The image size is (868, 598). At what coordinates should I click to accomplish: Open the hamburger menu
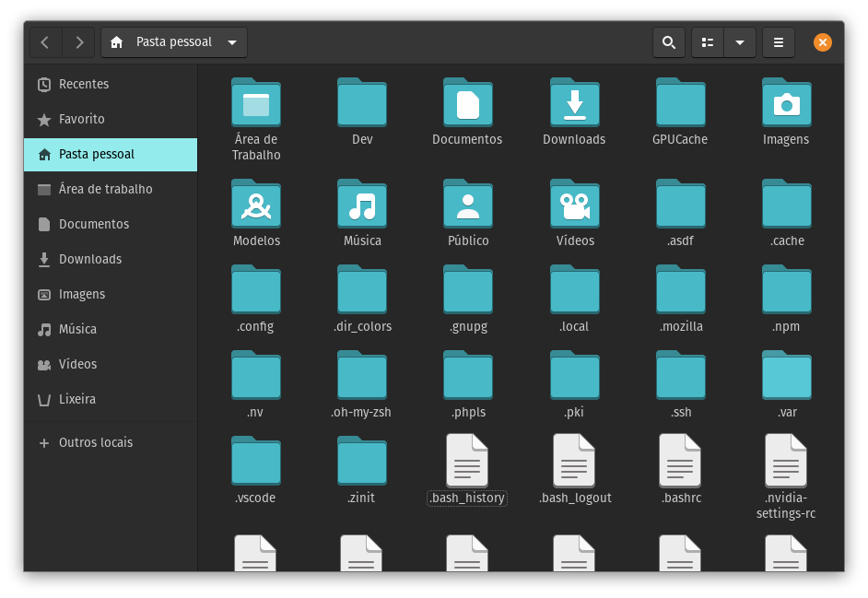(778, 42)
